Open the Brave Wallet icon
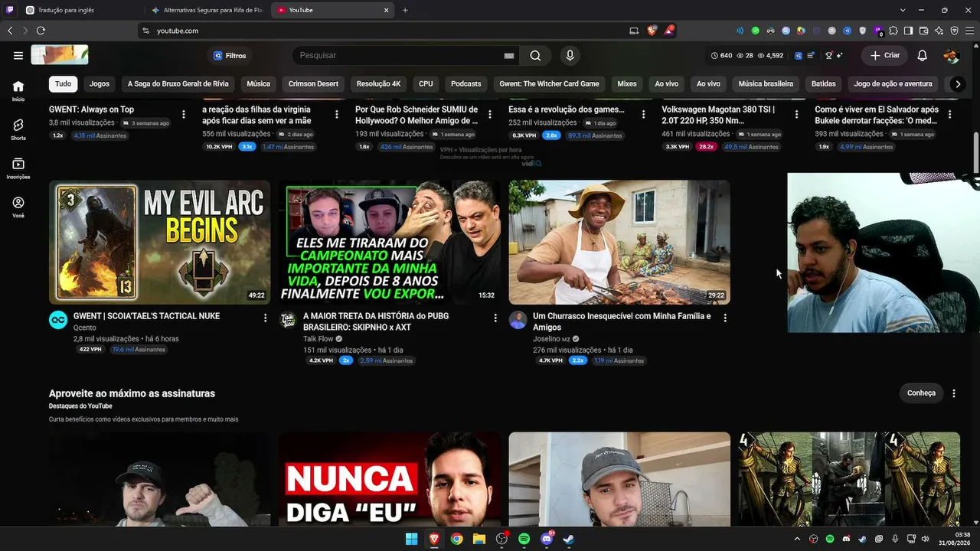Image resolution: width=980 pixels, height=551 pixels. 923,31
